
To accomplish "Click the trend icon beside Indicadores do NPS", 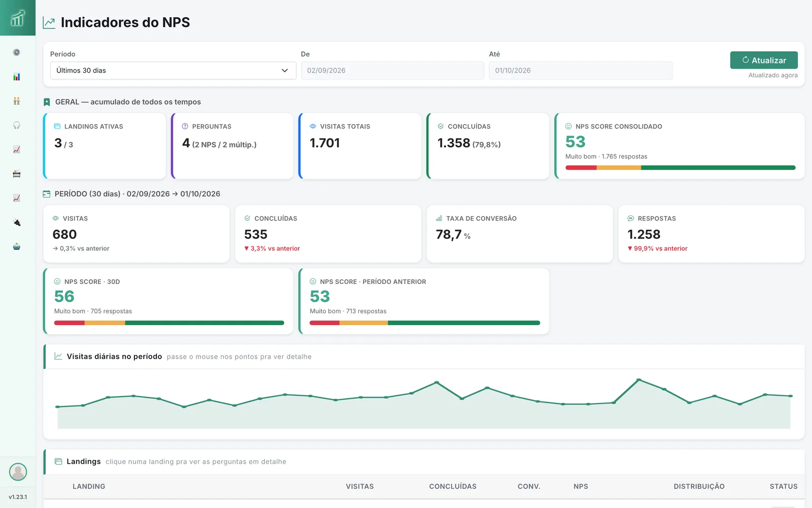I will (49, 22).
